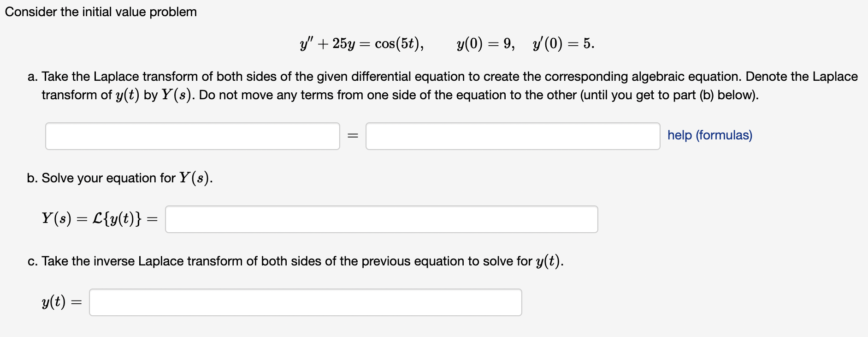Click the equation y'' + 25y = cos(5t)
The width and height of the screenshot is (868, 337).
coord(362,43)
